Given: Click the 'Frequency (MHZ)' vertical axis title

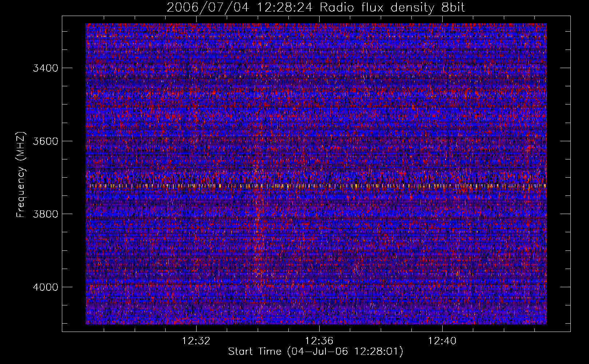Looking at the screenshot, I should tap(21, 175).
